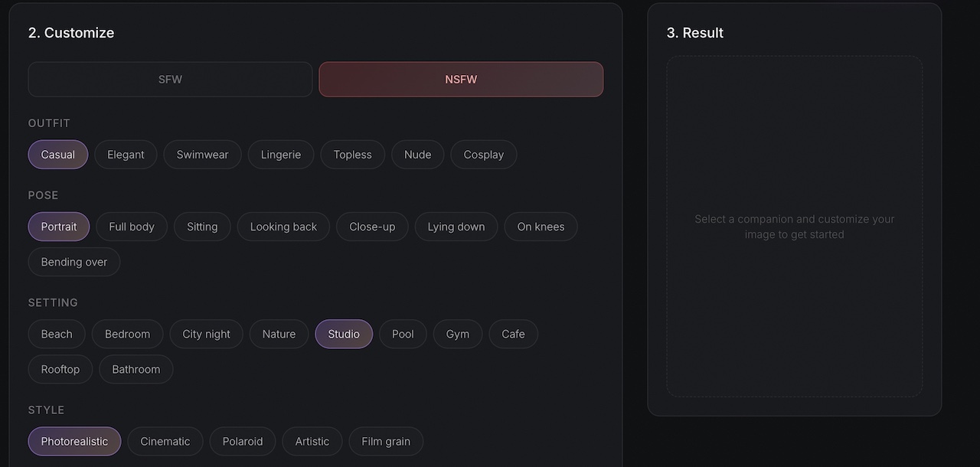
Task: Choose the Full body pose
Action: pos(132,227)
